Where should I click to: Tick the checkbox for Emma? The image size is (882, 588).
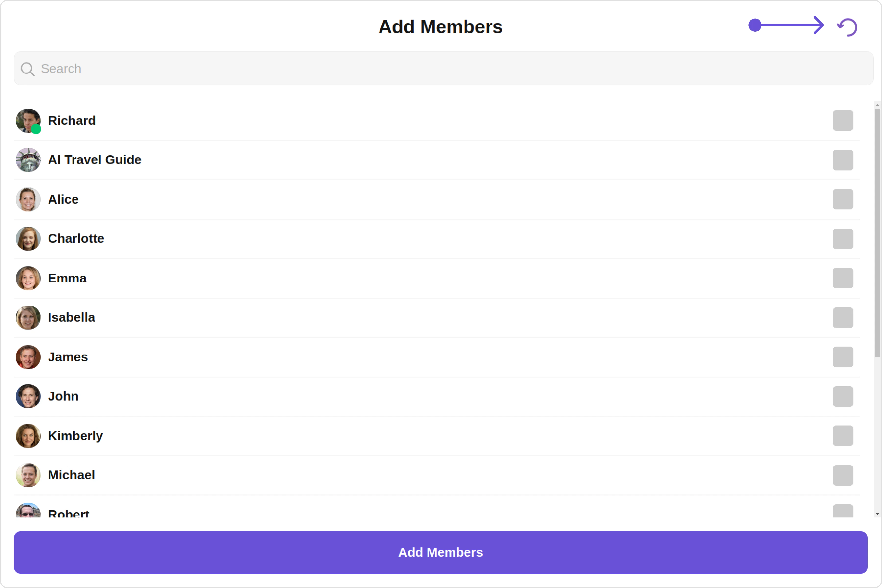[x=843, y=278]
